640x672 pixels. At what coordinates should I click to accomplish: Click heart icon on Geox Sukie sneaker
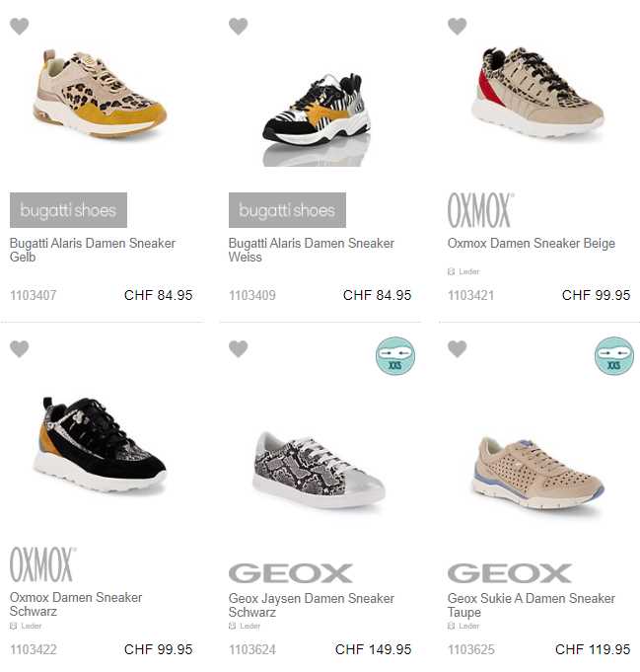pyautogui.click(x=458, y=348)
